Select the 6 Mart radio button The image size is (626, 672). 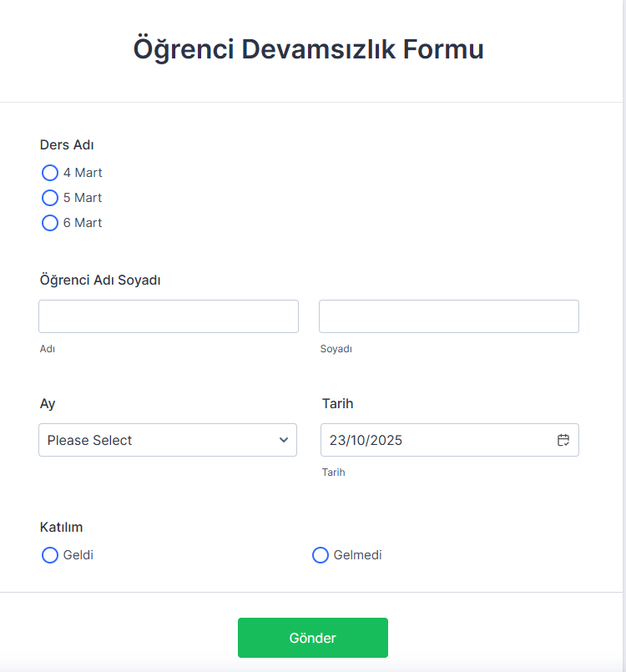point(49,223)
